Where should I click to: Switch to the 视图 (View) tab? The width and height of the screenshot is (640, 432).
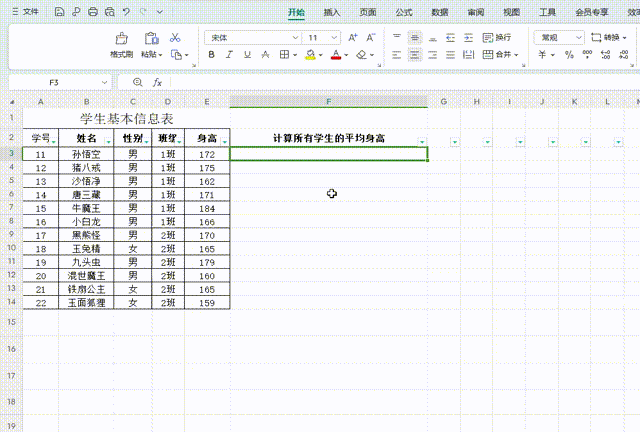click(x=511, y=12)
